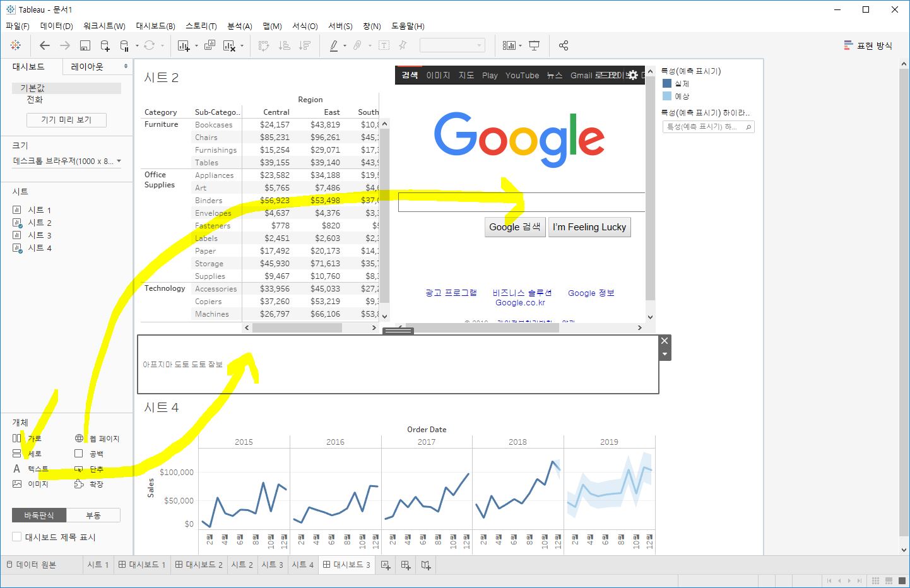Select the 웹 페이지 web page object
910x588 pixels.
pos(97,438)
